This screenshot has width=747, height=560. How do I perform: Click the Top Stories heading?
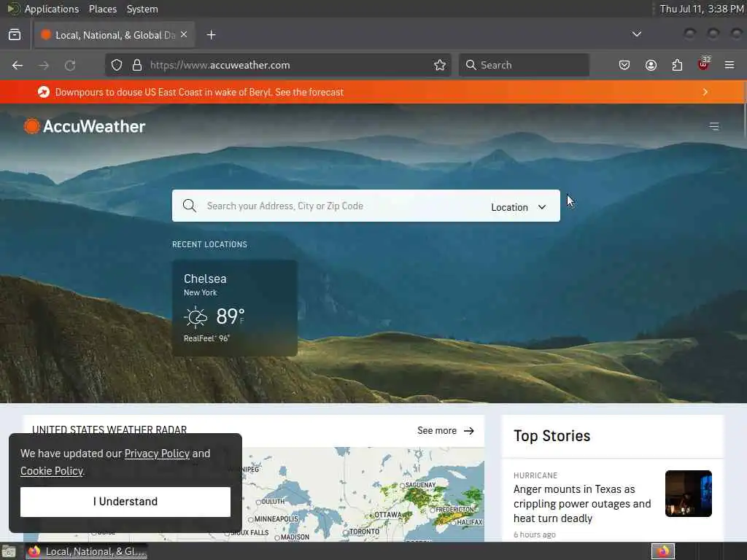click(x=551, y=436)
